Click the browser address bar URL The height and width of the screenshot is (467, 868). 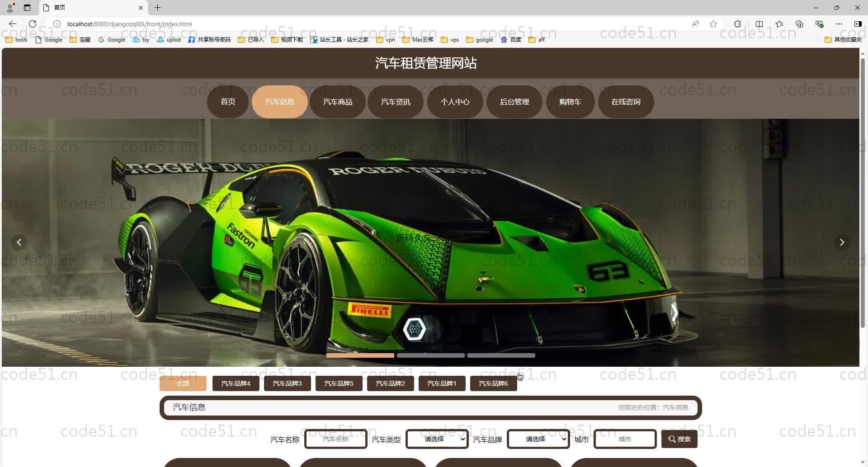129,24
